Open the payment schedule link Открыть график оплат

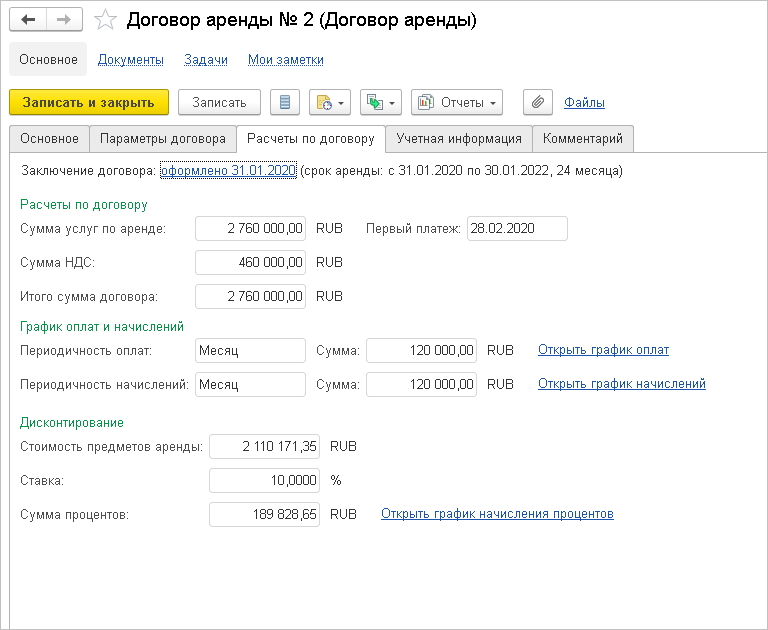603,350
